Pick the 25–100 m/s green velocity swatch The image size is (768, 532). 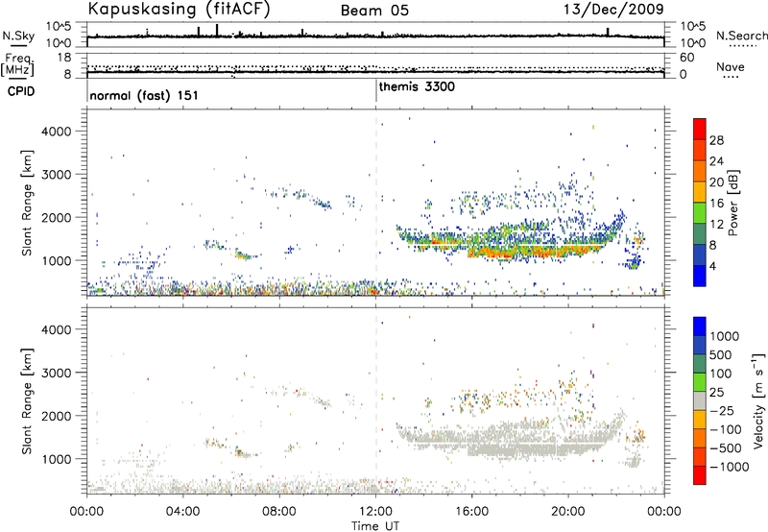(x=700, y=382)
